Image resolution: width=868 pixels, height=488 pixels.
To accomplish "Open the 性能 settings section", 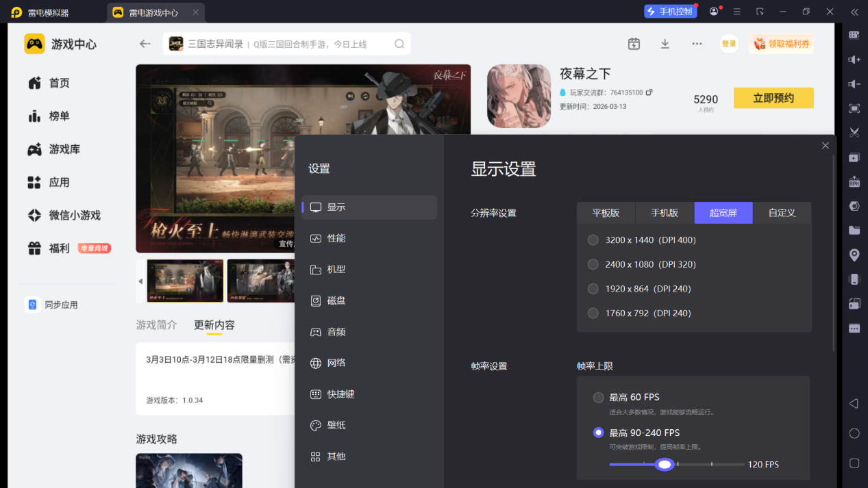I will click(369, 238).
